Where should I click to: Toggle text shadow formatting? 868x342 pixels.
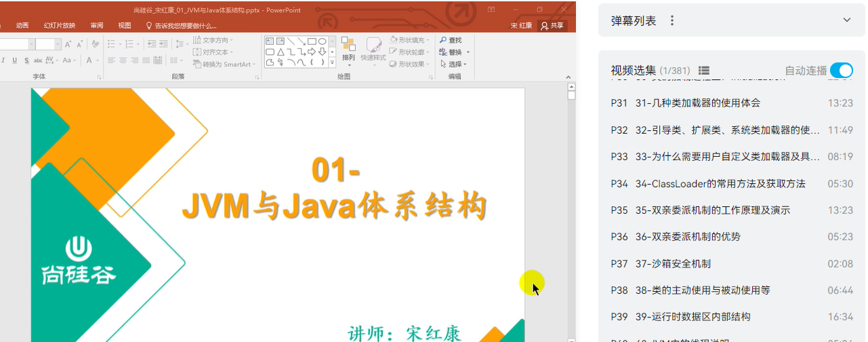click(26, 60)
